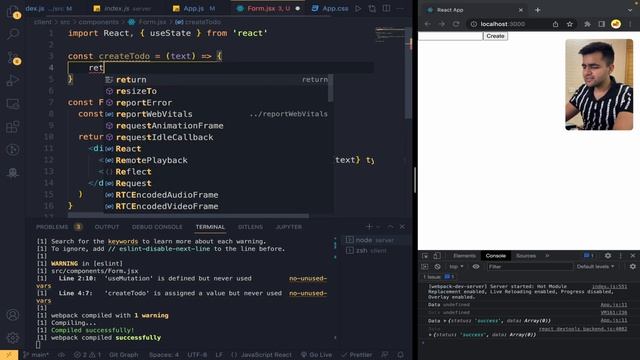The height and width of the screenshot is (360, 640).
Task: Open the 'top' JavaScript context dropdown
Action: coord(456,267)
